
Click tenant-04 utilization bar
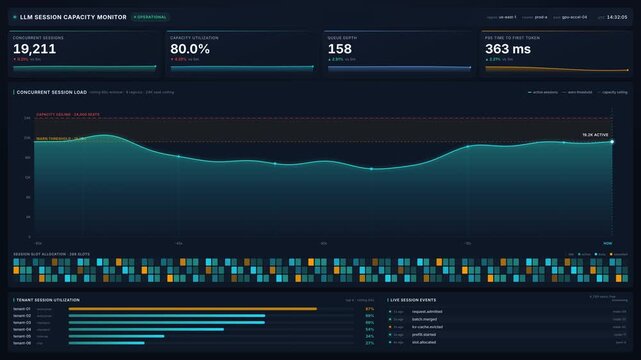(x=146, y=329)
